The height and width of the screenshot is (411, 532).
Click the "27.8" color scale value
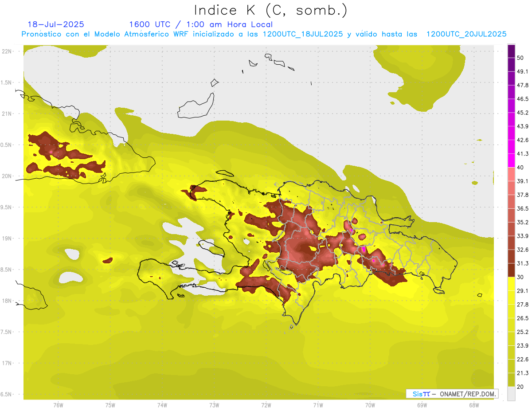(523, 305)
